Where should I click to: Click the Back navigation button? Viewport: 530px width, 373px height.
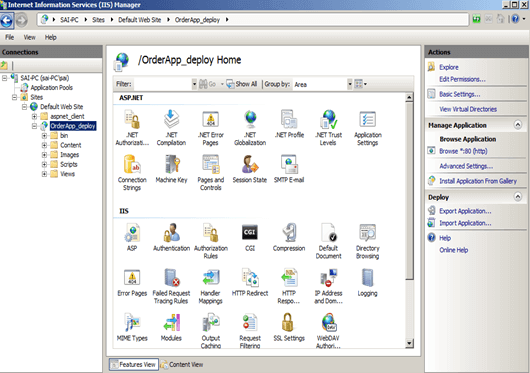tap(7, 20)
